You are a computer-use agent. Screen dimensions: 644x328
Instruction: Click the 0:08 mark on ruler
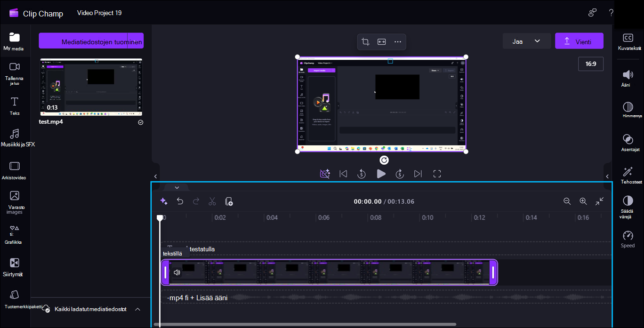[376, 218]
